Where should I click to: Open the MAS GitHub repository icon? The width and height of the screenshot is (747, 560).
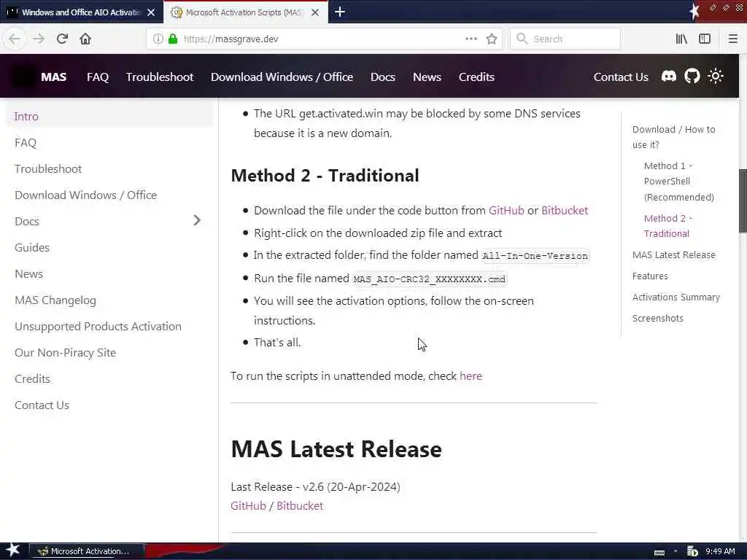(x=692, y=76)
